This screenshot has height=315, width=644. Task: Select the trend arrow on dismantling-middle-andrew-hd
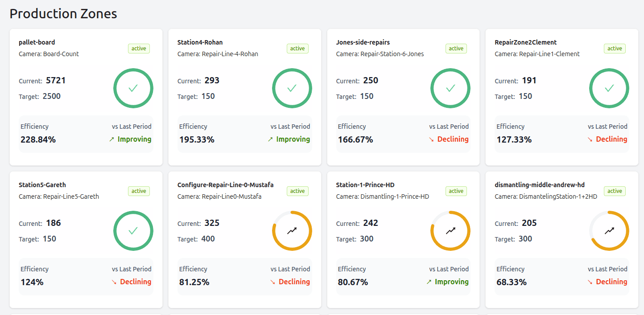pyautogui.click(x=609, y=231)
